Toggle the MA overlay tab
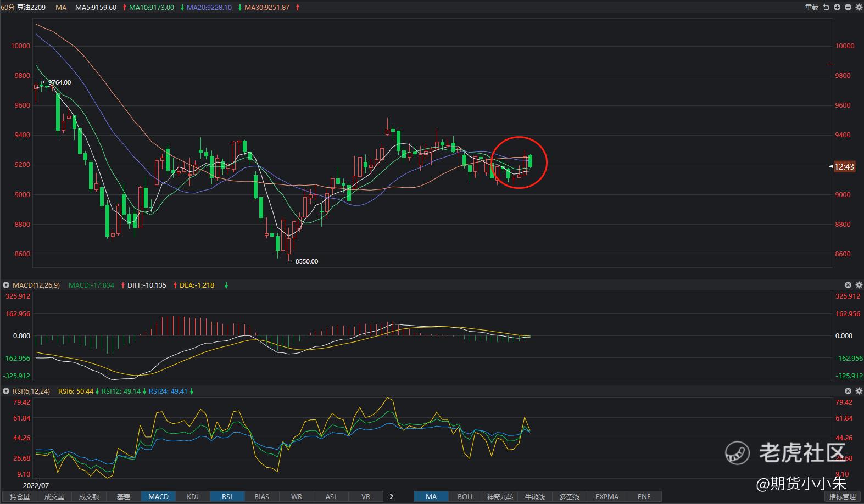 [x=431, y=496]
